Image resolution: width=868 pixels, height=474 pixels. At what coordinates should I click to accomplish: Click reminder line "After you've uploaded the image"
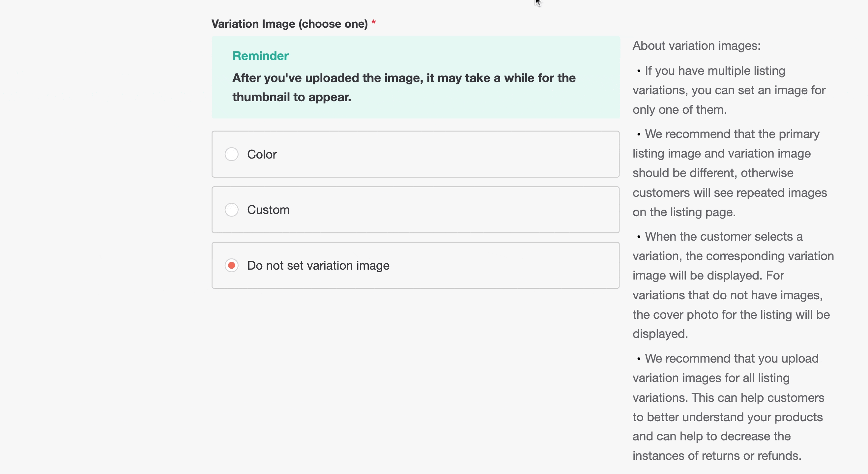404,78
